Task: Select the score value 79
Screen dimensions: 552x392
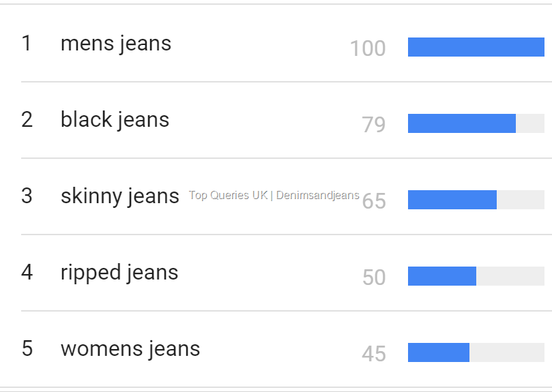Action: [x=374, y=125]
